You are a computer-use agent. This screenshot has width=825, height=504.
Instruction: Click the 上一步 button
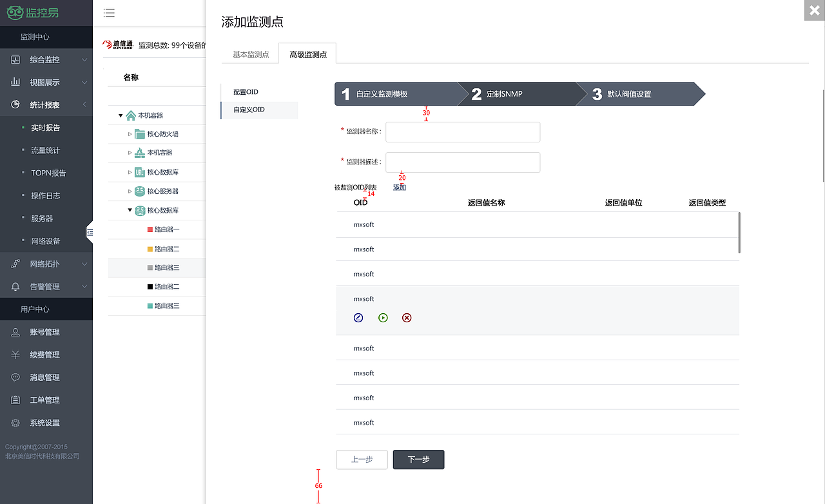tap(362, 460)
